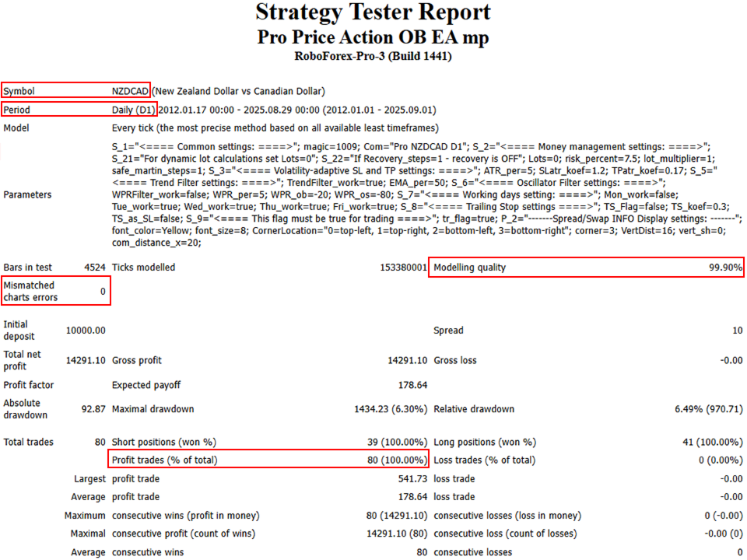Image resolution: width=747 pixels, height=560 pixels.
Task: Click the 'Short positions (won %)' label
Action: click(164, 443)
